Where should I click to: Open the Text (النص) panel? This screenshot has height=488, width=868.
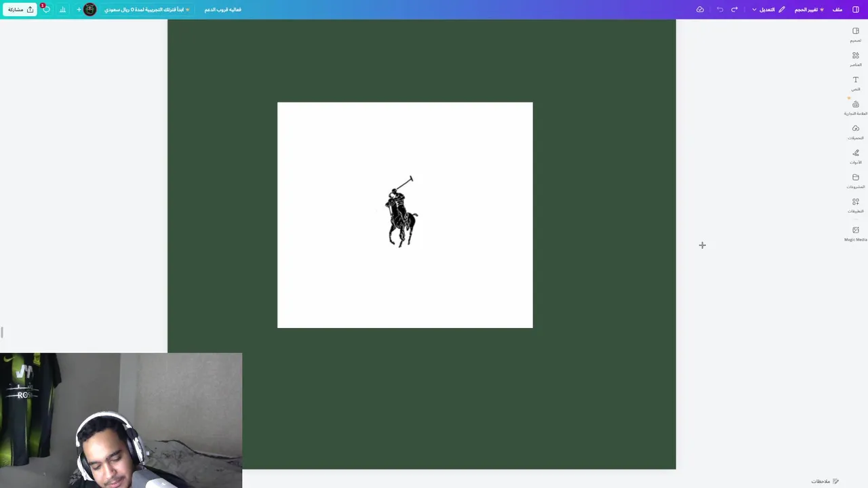click(x=855, y=83)
